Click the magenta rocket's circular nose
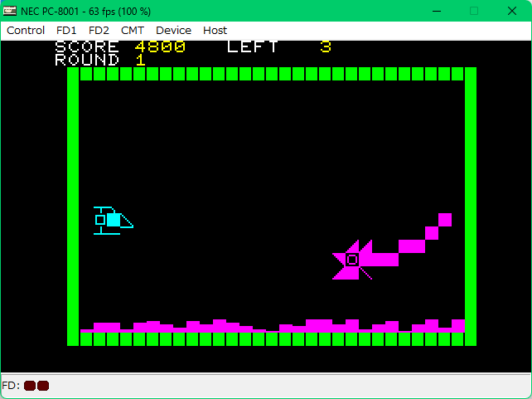Viewport: 532px width, 399px height. point(352,260)
